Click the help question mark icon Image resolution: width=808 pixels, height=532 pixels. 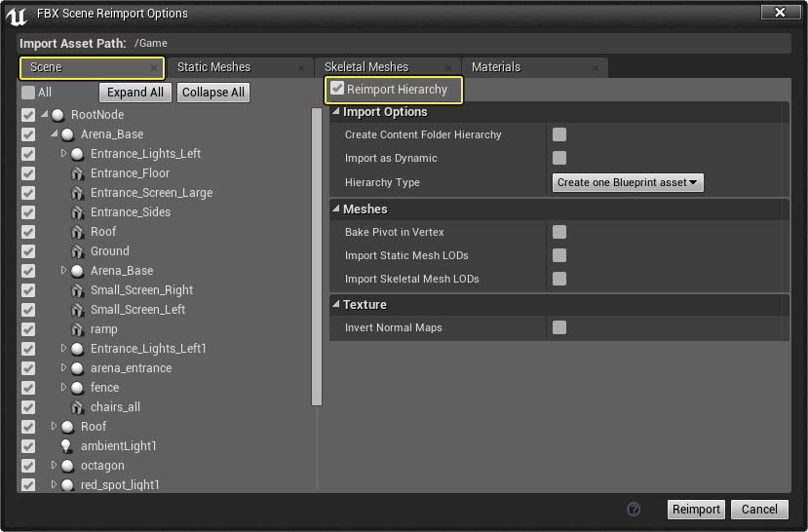click(634, 510)
